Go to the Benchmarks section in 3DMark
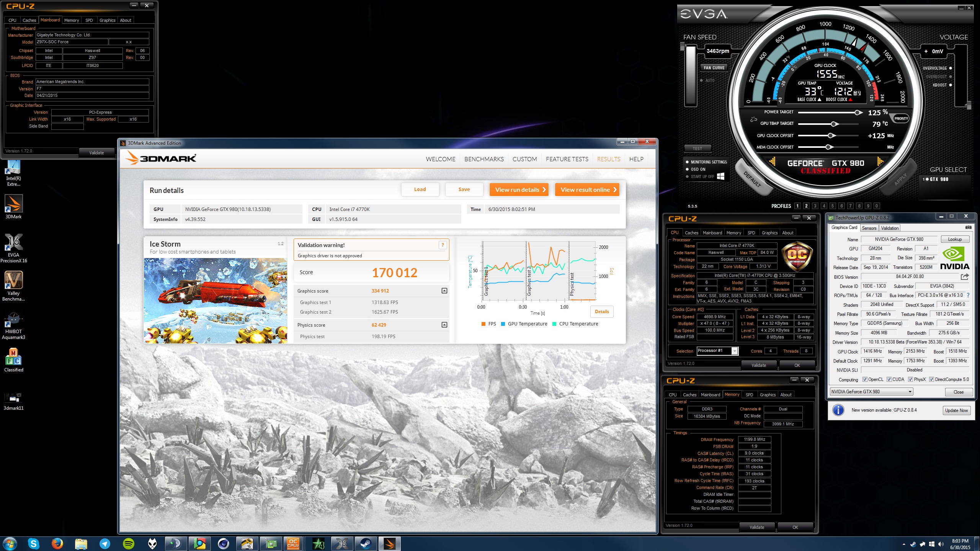This screenshot has width=980, height=551. coord(484,159)
